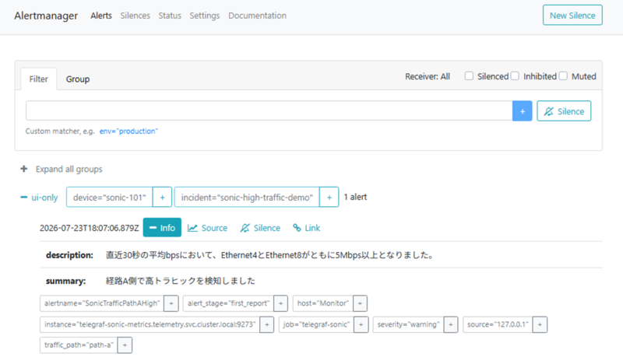
Task: Switch to the Group tab
Action: [78, 79]
